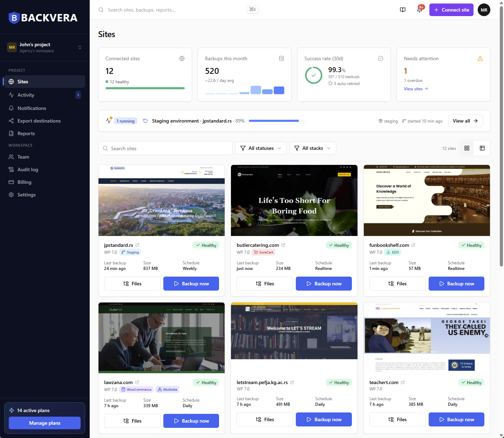This screenshot has width=504, height=438.
Task: Click the globe icon on Connected sites card
Action: click(x=182, y=58)
